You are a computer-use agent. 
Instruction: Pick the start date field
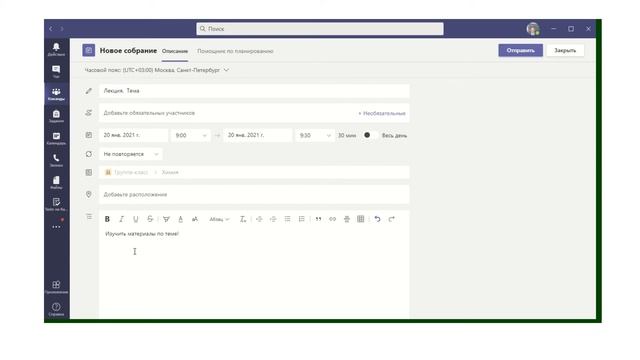[x=133, y=135]
